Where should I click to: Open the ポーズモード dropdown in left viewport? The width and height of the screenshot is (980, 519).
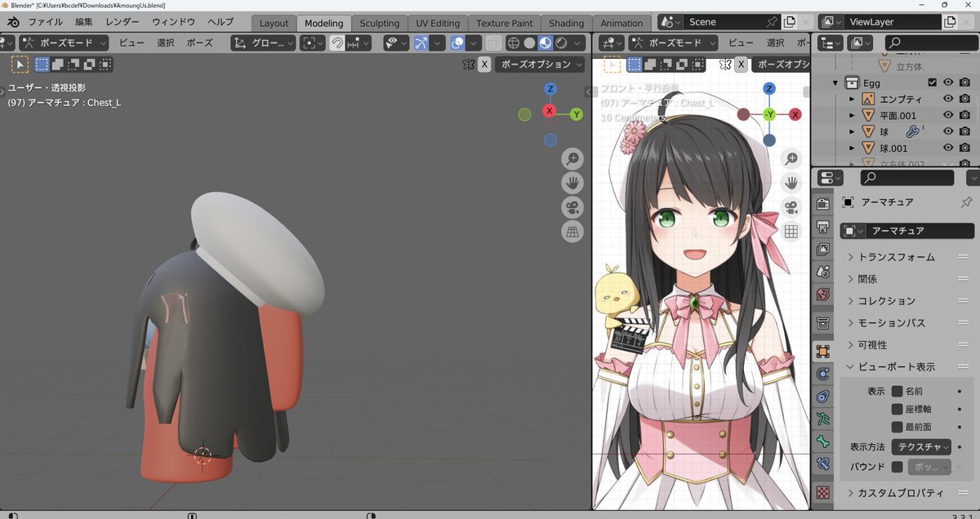click(x=65, y=42)
